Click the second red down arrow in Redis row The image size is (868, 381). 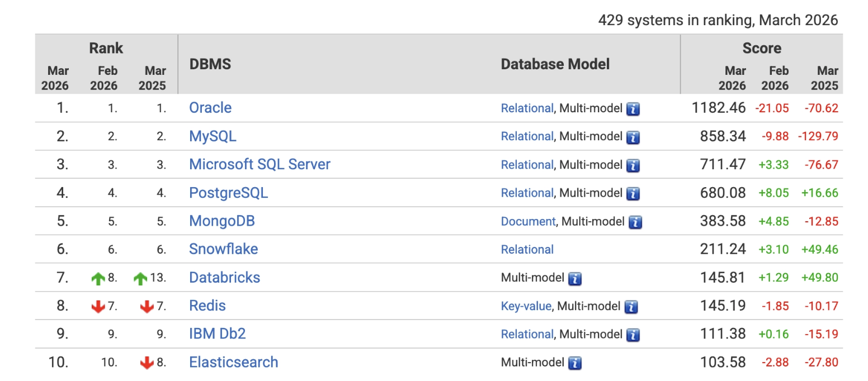pos(147,306)
